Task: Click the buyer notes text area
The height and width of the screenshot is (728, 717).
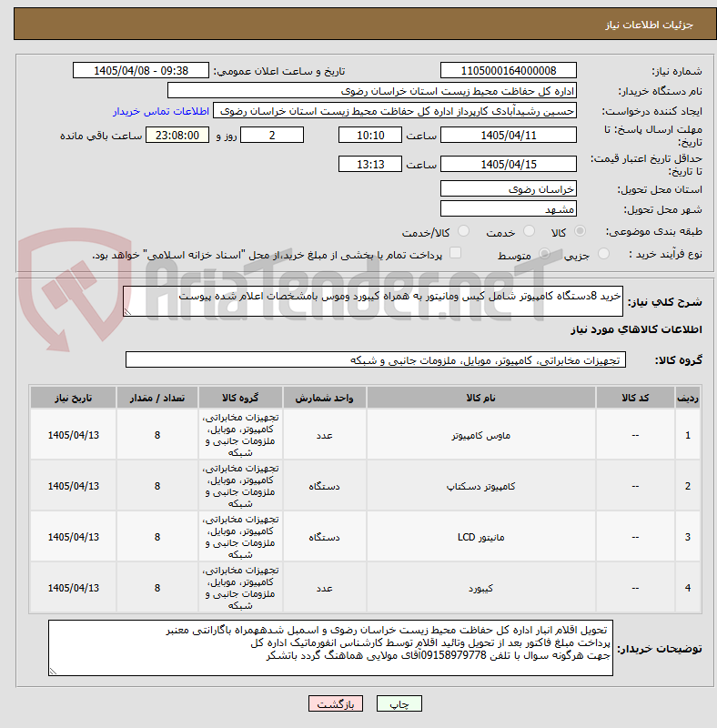Action: click(x=330, y=648)
